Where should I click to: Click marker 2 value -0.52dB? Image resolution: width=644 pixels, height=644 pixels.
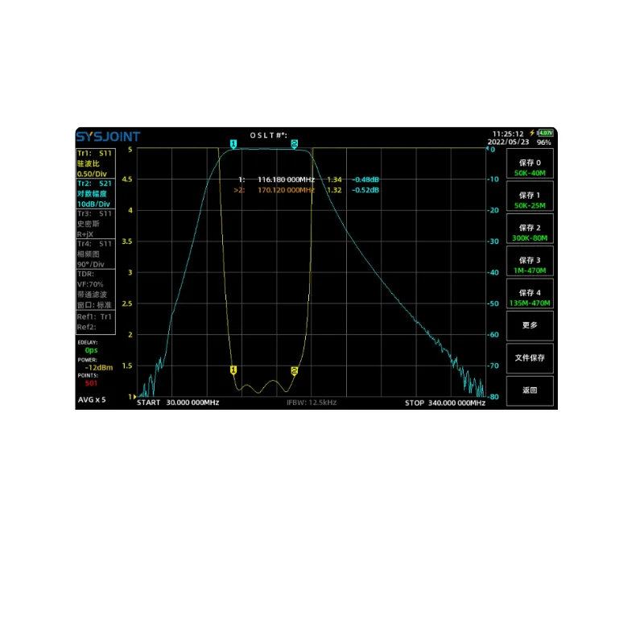tap(365, 190)
